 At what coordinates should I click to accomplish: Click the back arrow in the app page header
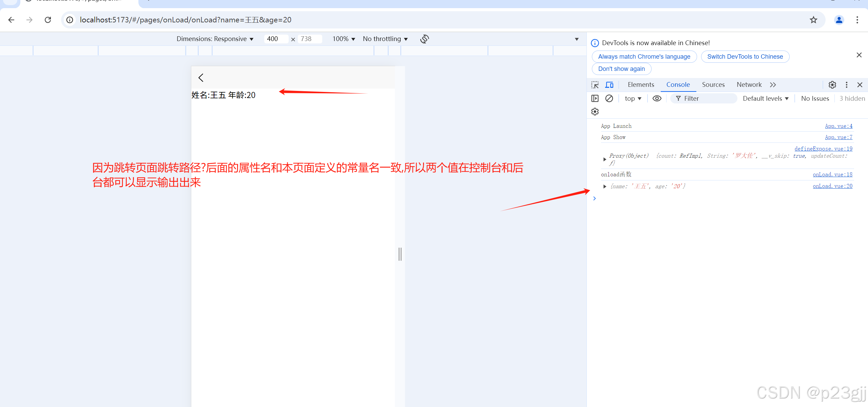[201, 78]
